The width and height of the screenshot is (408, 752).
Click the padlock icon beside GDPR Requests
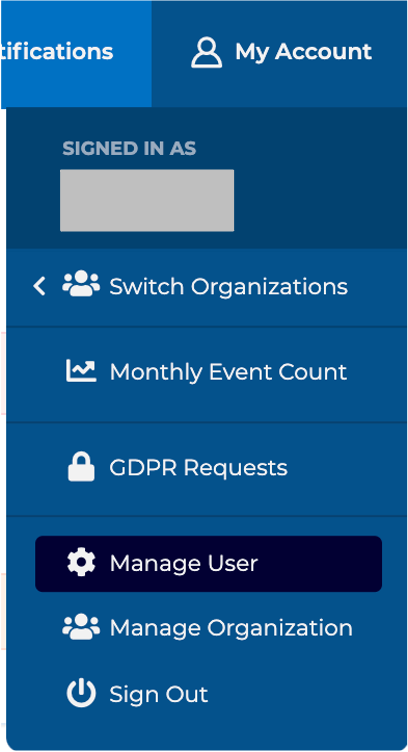(x=81, y=466)
